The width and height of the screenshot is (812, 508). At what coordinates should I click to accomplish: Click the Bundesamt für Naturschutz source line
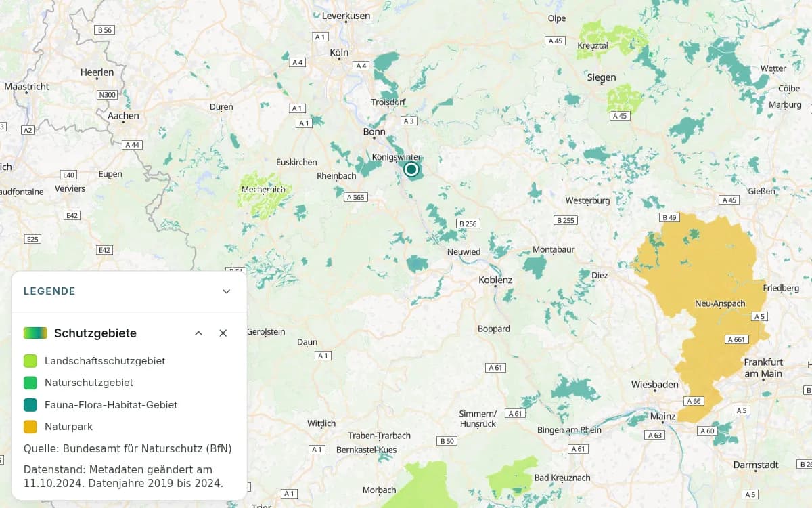pyautogui.click(x=128, y=448)
